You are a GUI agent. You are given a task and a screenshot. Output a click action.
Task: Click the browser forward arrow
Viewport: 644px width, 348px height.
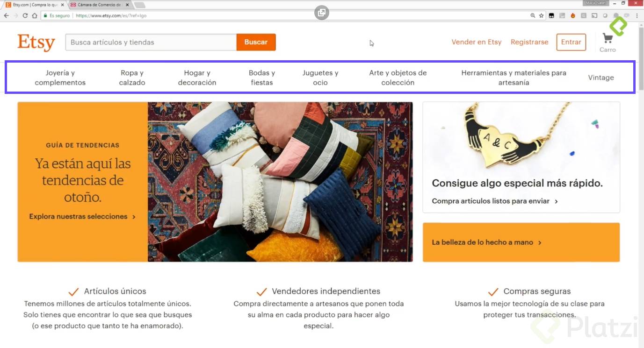16,15
